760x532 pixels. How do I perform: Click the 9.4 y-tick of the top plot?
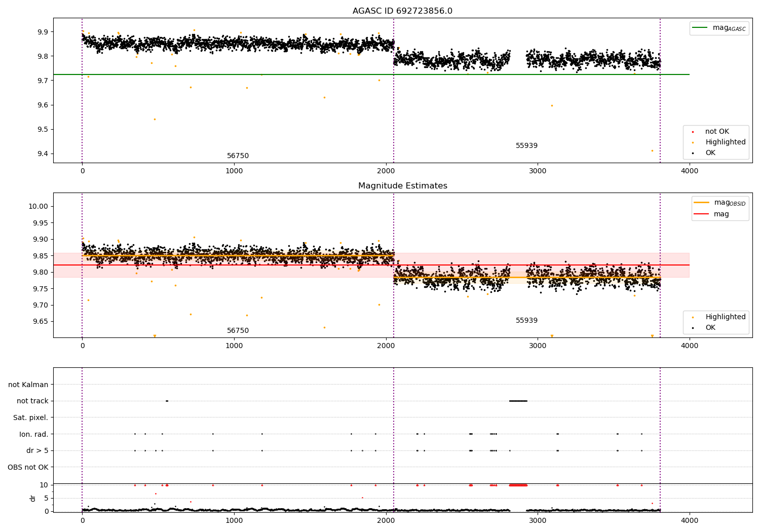click(43, 154)
